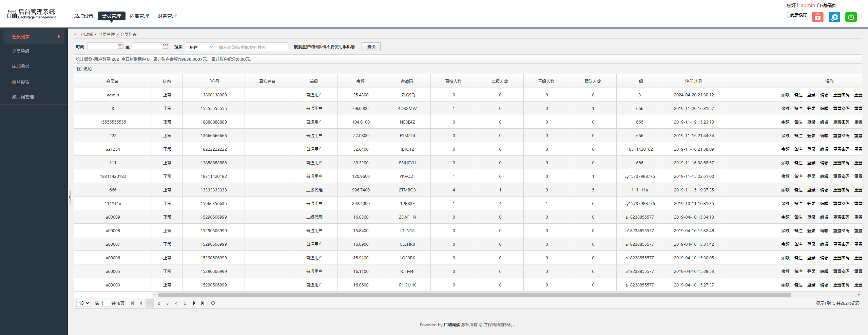The width and height of the screenshot is (868, 335).
Task: Open the end date calendar picker
Action: tap(166, 46)
